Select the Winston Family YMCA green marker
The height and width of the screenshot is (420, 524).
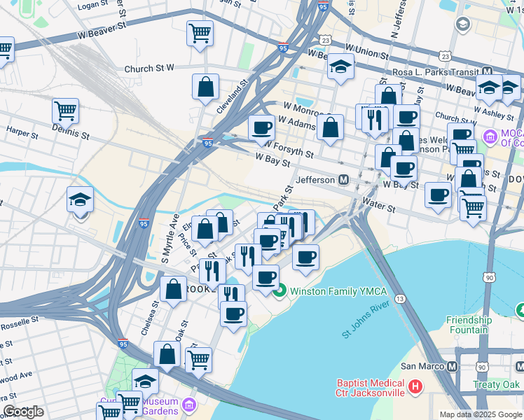(280, 290)
